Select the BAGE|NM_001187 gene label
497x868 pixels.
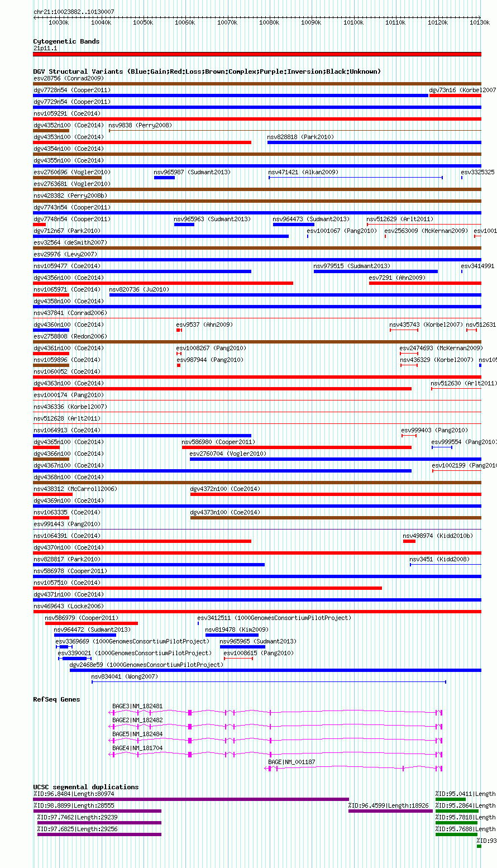291,762
